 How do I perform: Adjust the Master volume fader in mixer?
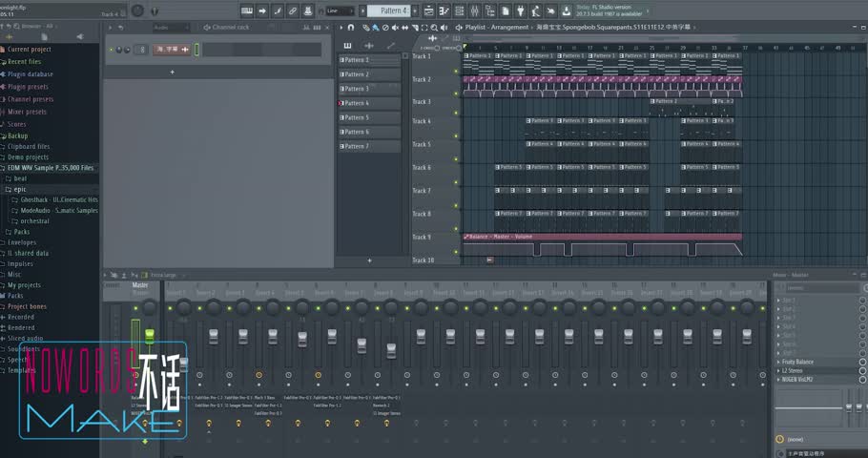click(x=150, y=336)
